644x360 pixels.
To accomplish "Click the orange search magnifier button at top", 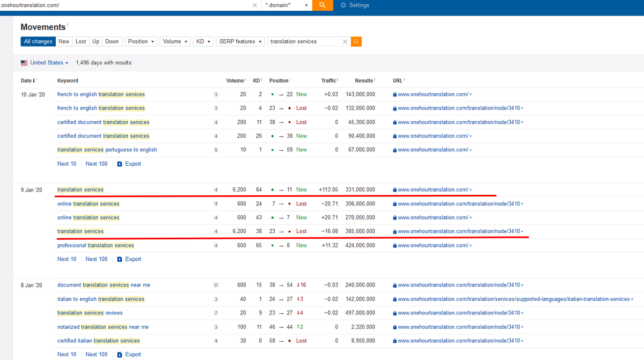I will [322, 5].
